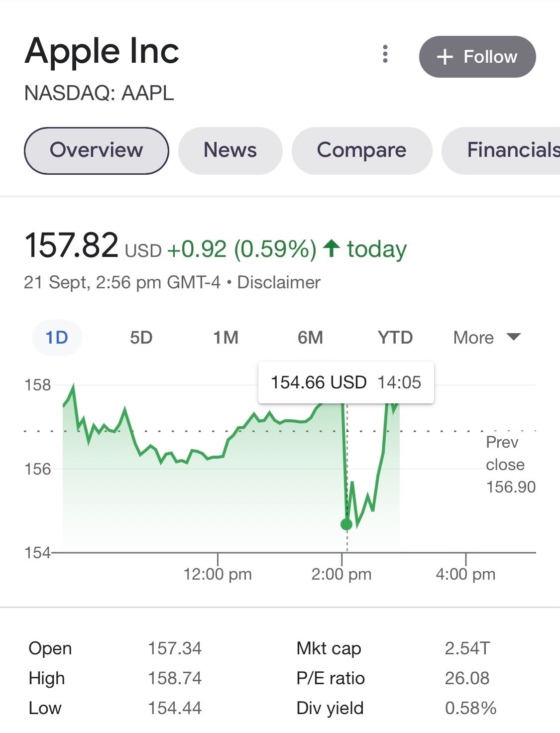Viewport: 560px width, 733px height.
Task: Click the Mkt cap label
Action: pos(329,648)
